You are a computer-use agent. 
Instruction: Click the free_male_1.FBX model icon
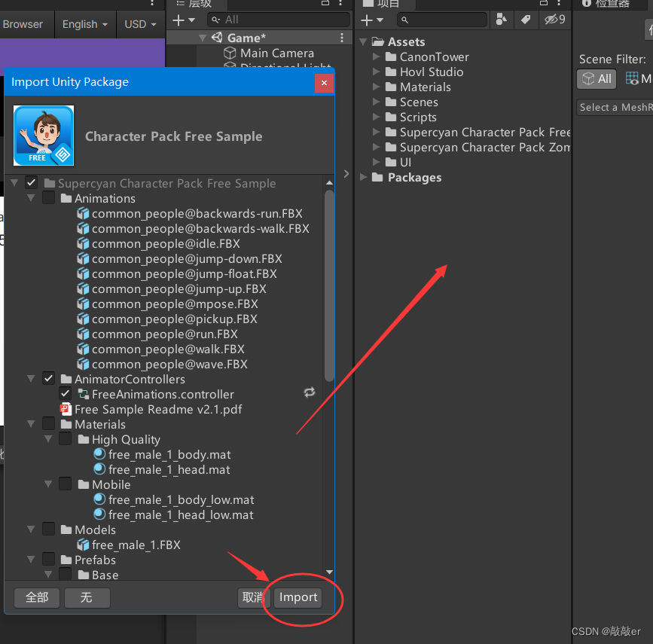click(83, 545)
